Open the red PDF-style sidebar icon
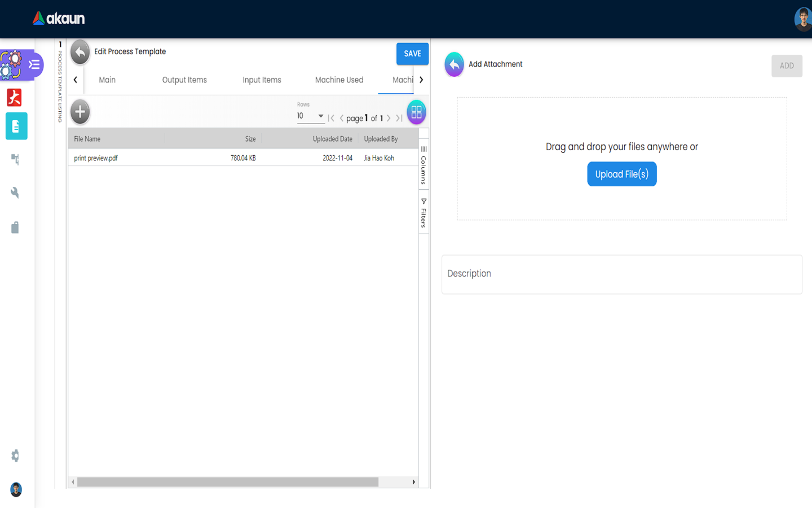The height and width of the screenshot is (508, 812). point(15,98)
